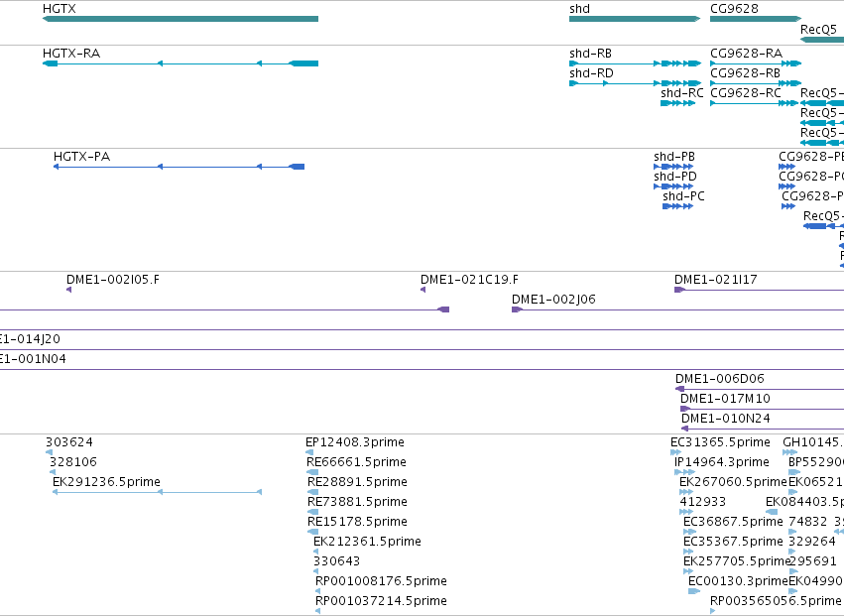Image resolution: width=844 pixels, height=616 pixels.
Task: Select the DME1-010N24 clone
Action: tap(763, 429)
